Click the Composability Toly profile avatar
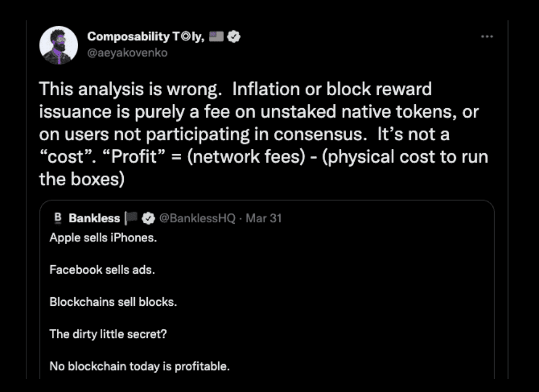This screenshot has width=539, height=392. [x=59, y=45]
